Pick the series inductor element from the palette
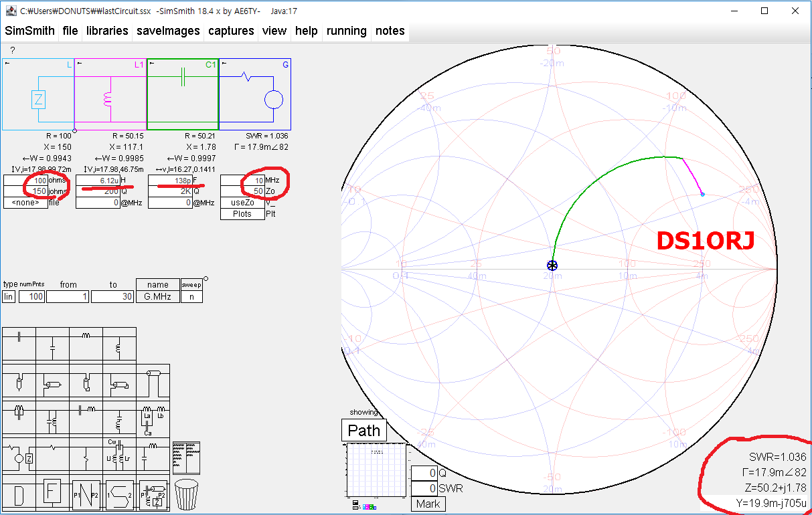Screen dimensions: 812x515 point(86,344)
